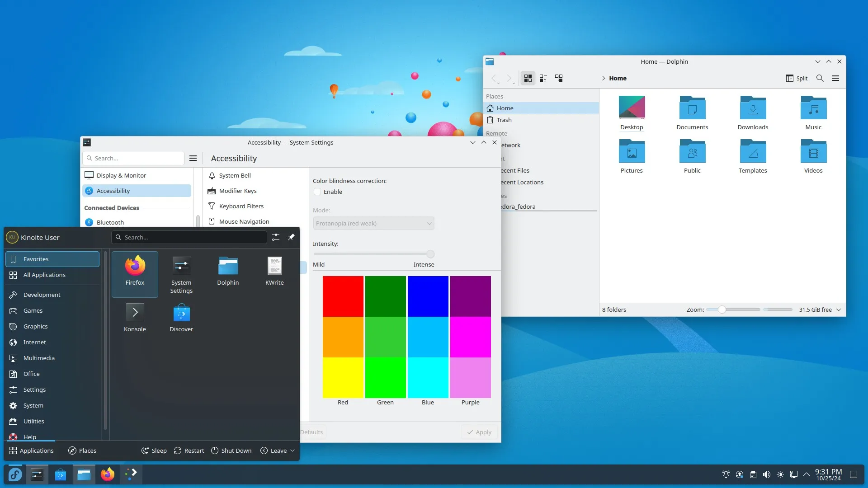The width and height of the screenshot is (868, 488).
Task: Switch to the Places tab in launcher
Action: [82, 450]
